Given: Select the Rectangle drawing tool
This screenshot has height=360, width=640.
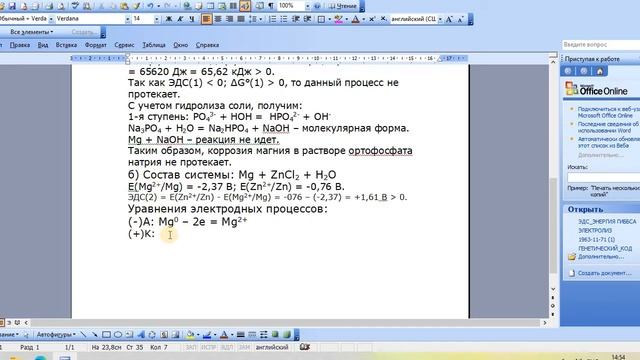Looking at the screenshot, I should (106, 335).
